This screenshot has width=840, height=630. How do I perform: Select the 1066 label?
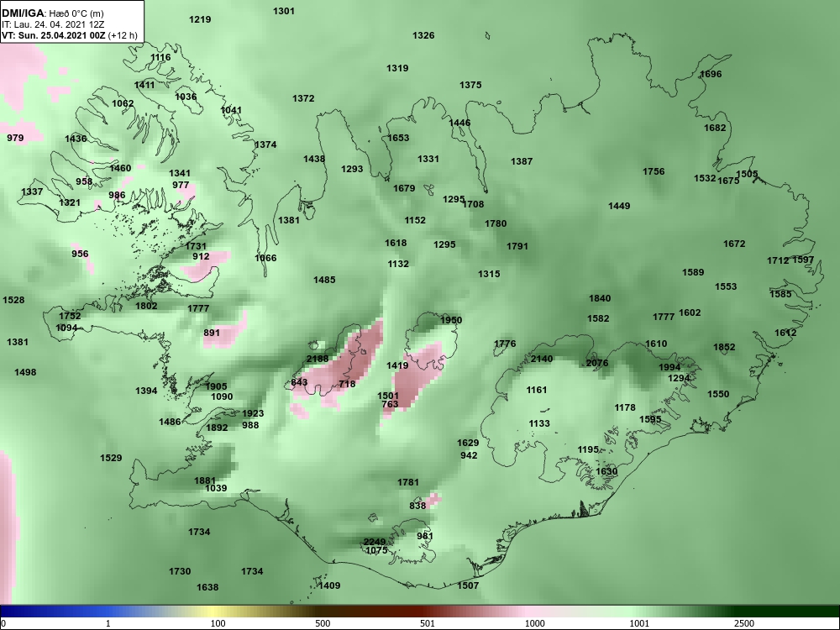265,258
